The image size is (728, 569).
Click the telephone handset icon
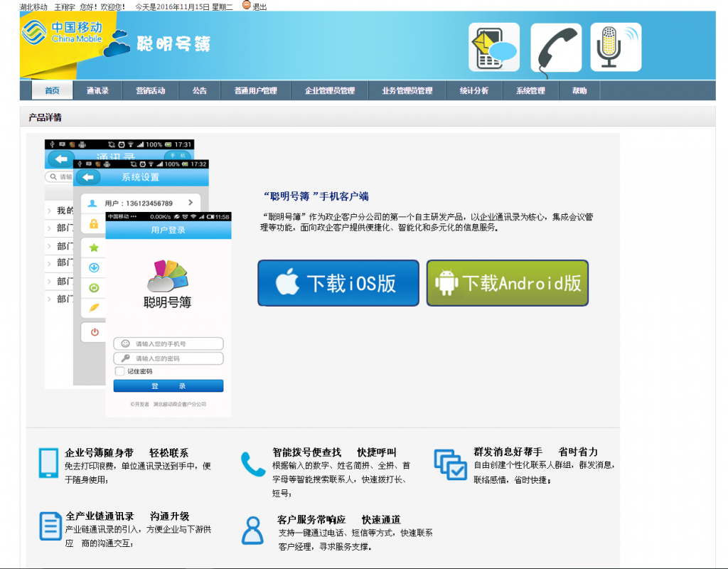click(x=556, y=48)
